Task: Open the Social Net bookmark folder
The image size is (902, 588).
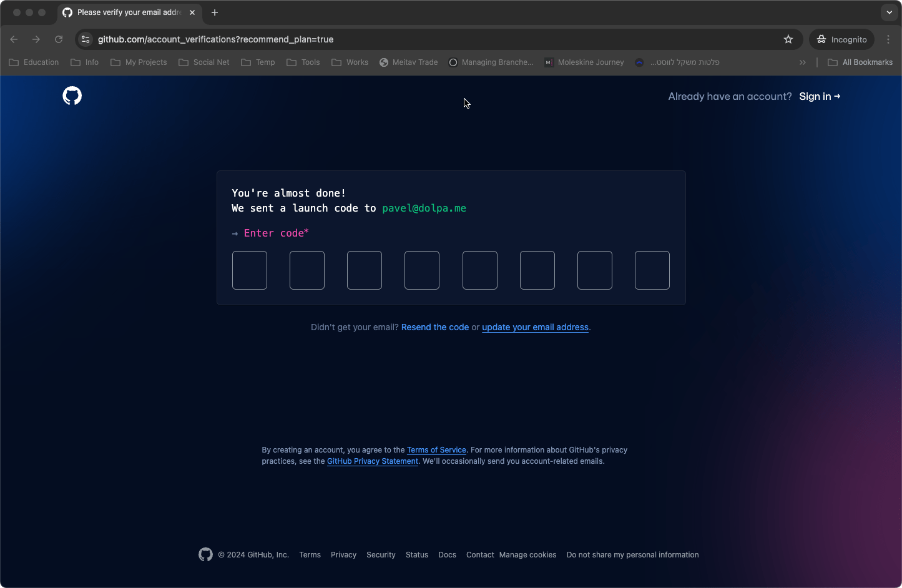Action: pos(204,62)
